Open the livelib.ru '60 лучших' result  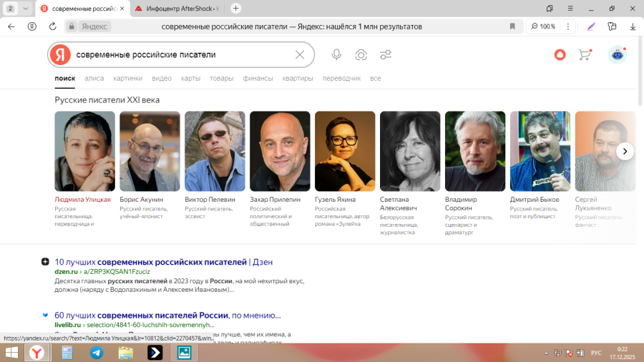(x=167, y=315)
